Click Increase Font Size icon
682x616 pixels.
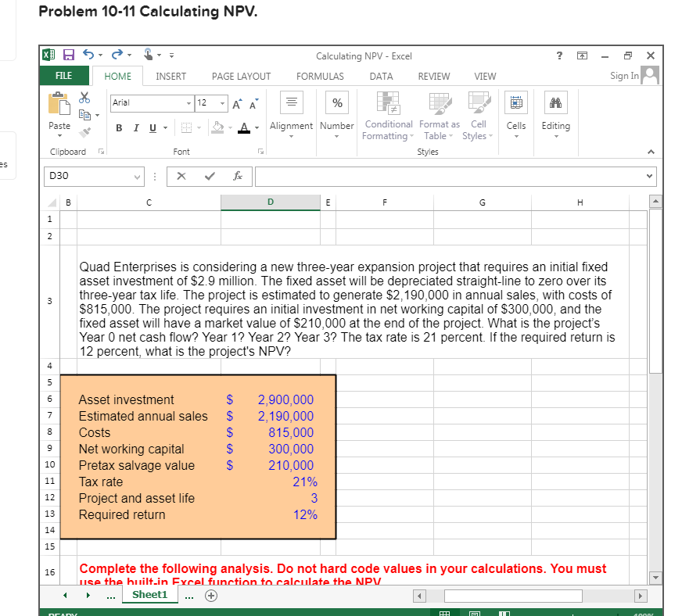click(237, 102)
